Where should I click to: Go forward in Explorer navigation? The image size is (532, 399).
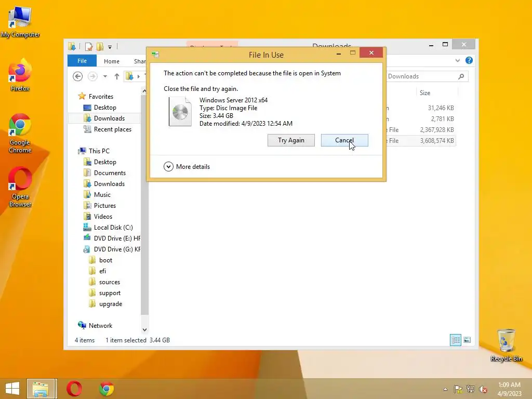(92, 76)
